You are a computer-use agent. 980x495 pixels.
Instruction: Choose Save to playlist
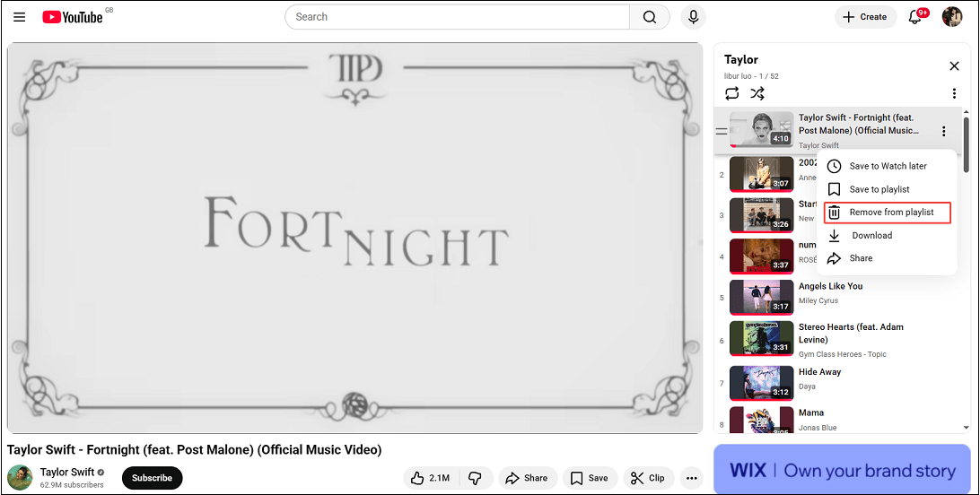click(x=887, y=189)
